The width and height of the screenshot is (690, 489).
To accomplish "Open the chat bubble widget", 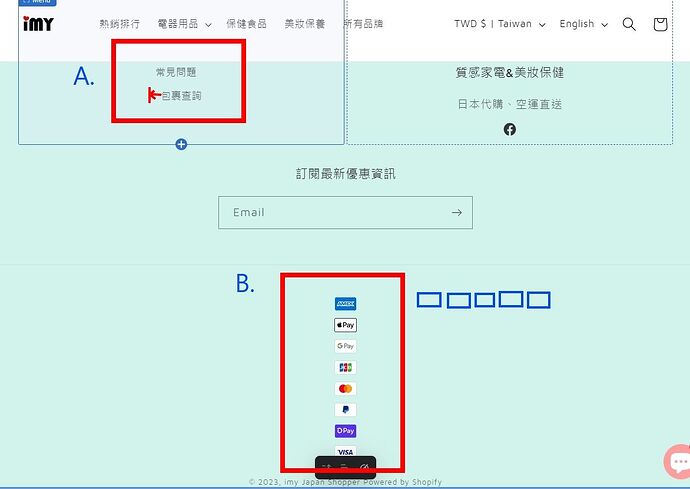I will coord(678,462).
